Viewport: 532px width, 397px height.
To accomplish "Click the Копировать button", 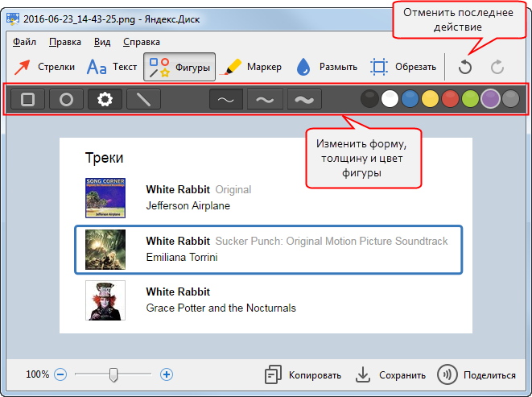I will (303, 374).
